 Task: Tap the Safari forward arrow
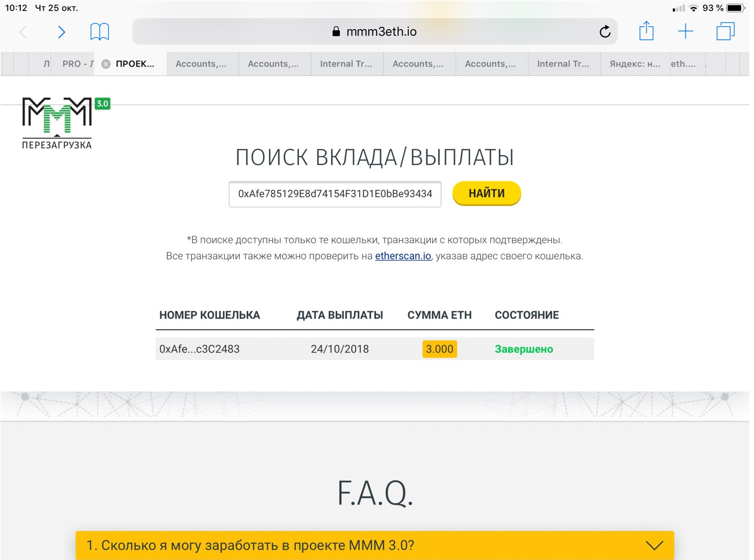(x=61, y=32)
